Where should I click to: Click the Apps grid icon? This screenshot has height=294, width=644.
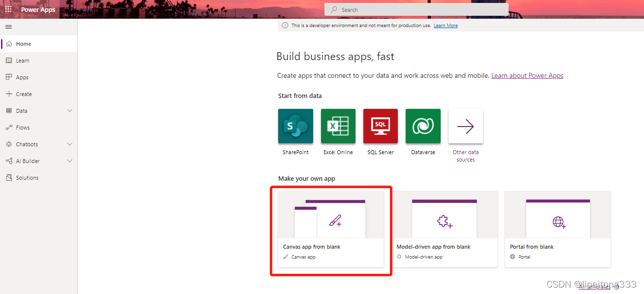click(x=9, y=77)
